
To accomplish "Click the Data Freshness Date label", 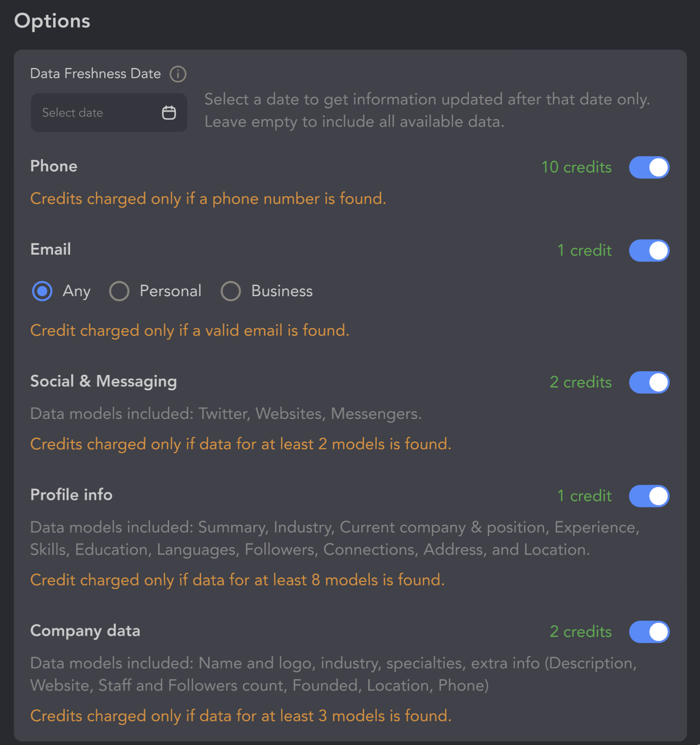I will click(96, 73).
